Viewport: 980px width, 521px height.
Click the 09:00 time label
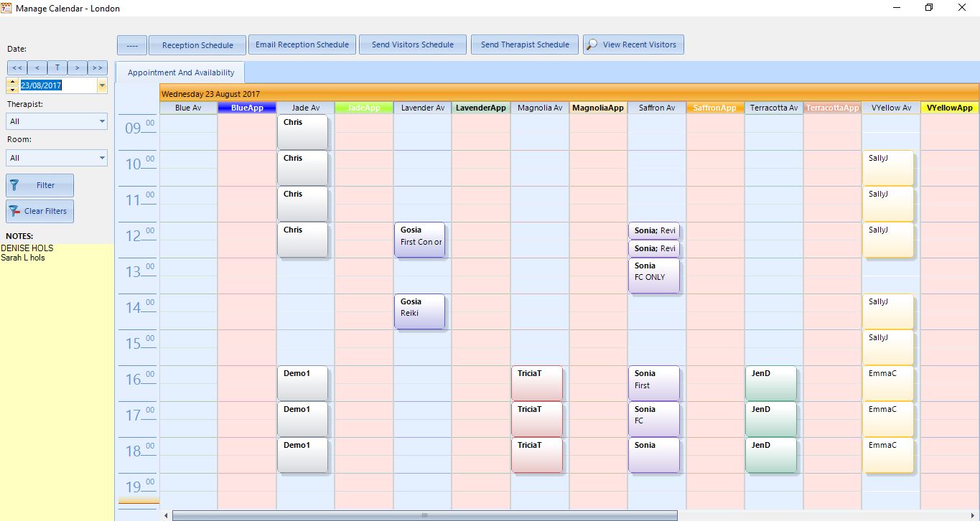pyautogui.click(x=139, y=128)
